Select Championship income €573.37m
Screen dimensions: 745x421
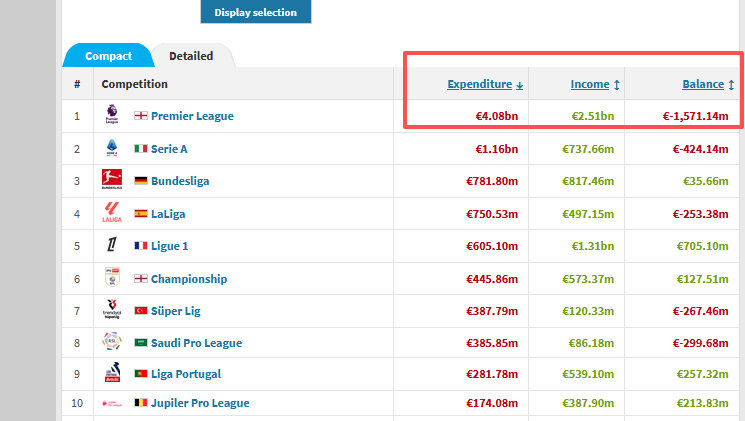tap(588, 279)
